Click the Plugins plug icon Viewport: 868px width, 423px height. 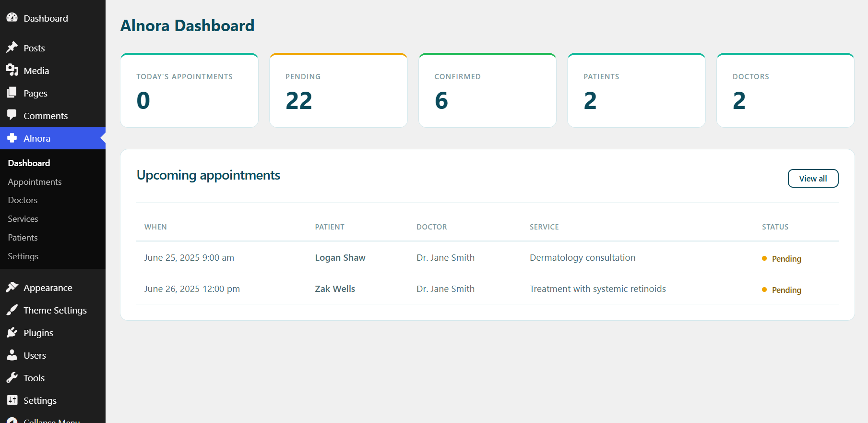(x=12, y=332)
